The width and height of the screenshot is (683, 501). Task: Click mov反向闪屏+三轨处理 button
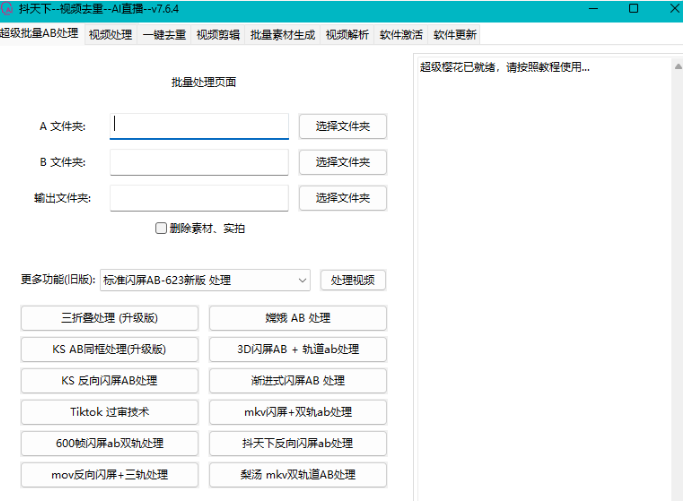point(109,475)
